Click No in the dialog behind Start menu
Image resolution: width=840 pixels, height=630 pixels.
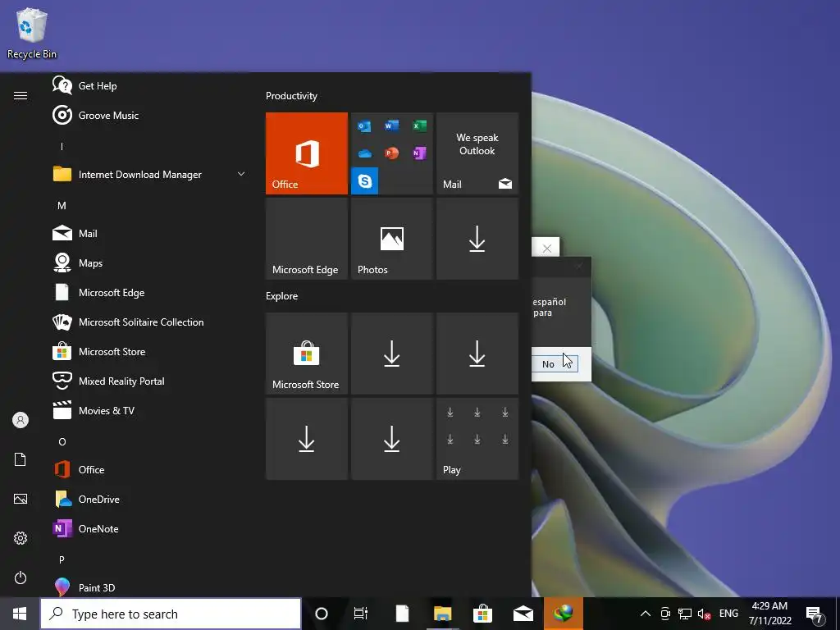[555, 363]
